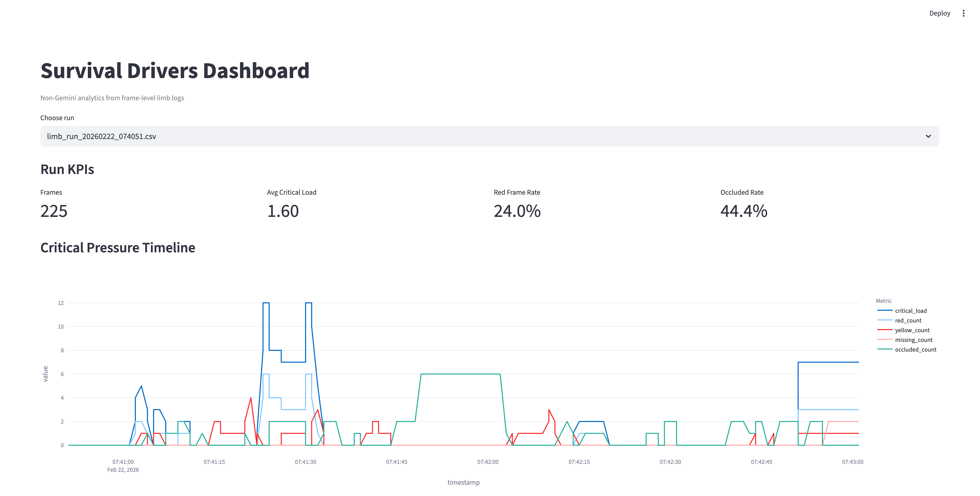The width and height of the screenshot is (980, 496).
Task: Click the Critical Pressure Timeline heading
Action: point(117,247)
